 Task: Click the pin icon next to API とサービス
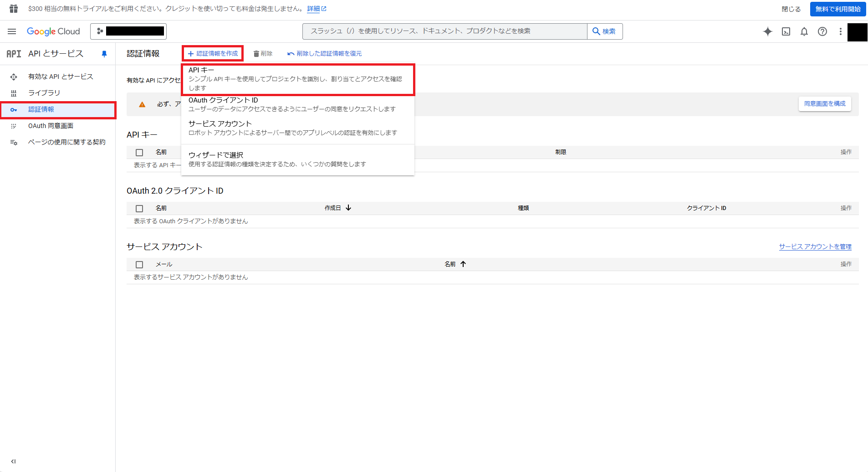(104, 54)
